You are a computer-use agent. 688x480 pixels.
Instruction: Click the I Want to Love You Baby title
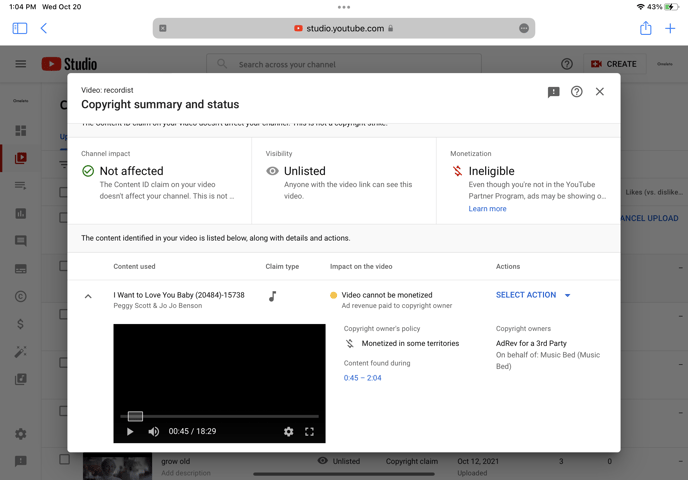coord(179,295)
